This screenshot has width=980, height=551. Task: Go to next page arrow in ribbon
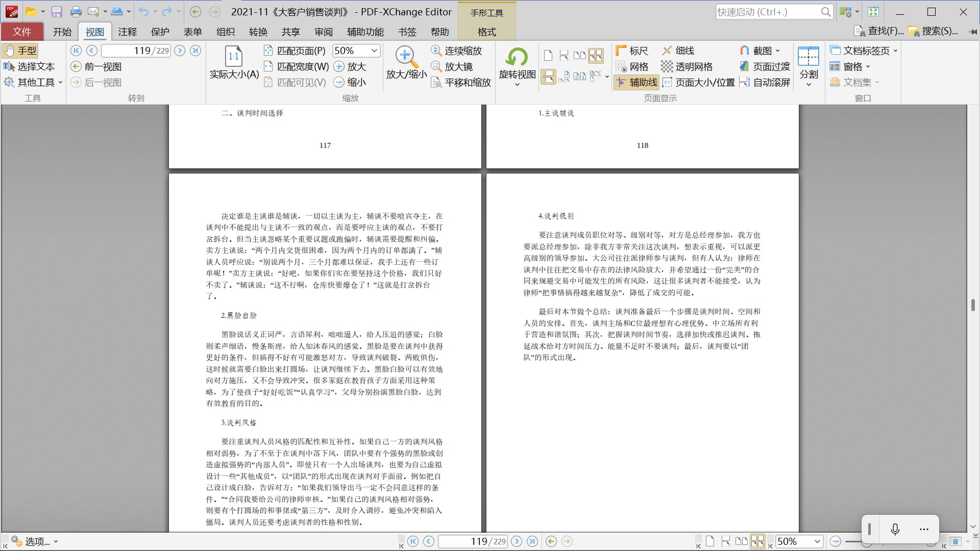point(180,51)
